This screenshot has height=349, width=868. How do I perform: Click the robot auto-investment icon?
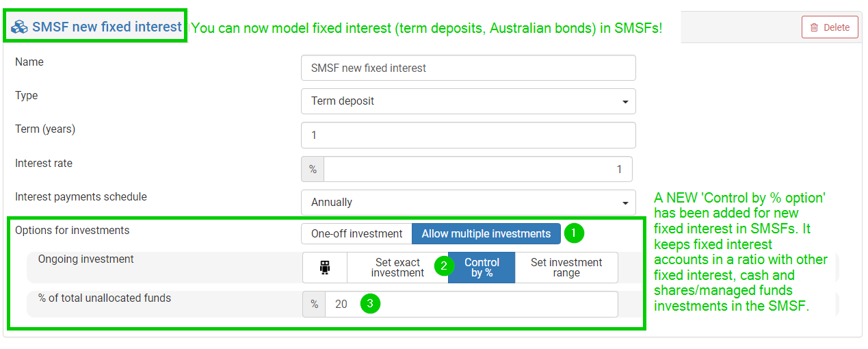(325, 268)
